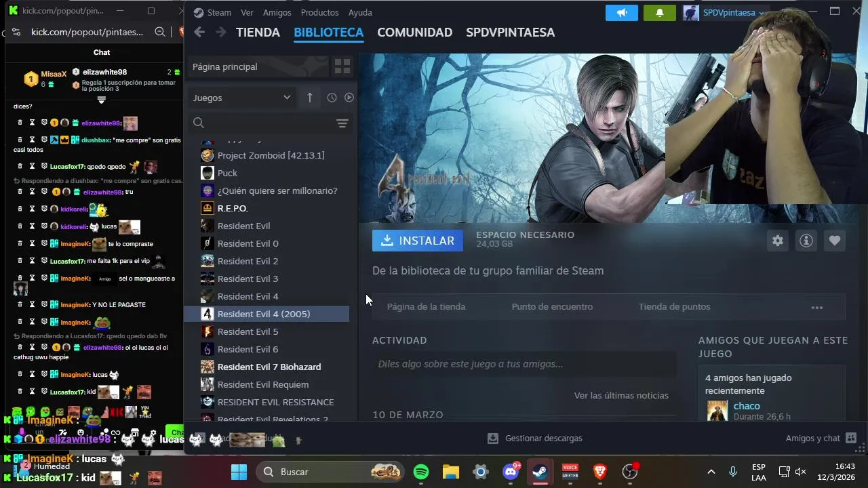Image resolution: width=868 pixels, height=488 pixels.
Task: Open the three-dots more links menu
Action: point(817,307)
